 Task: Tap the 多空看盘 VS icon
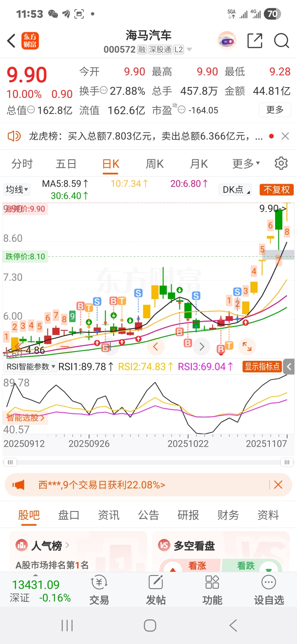tap(164, 546)
